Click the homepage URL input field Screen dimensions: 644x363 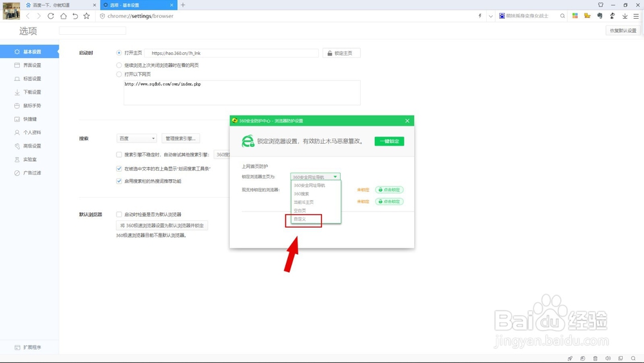(232, 53)
